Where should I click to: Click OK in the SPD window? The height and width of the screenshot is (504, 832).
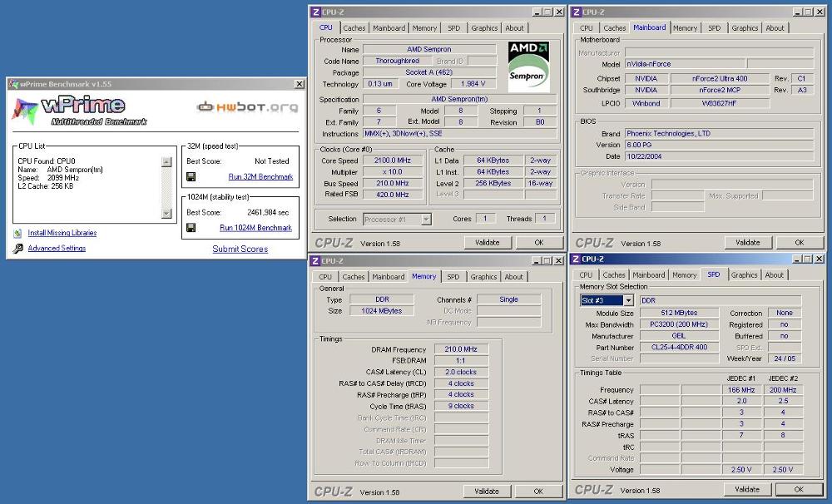tap(799, 489)
